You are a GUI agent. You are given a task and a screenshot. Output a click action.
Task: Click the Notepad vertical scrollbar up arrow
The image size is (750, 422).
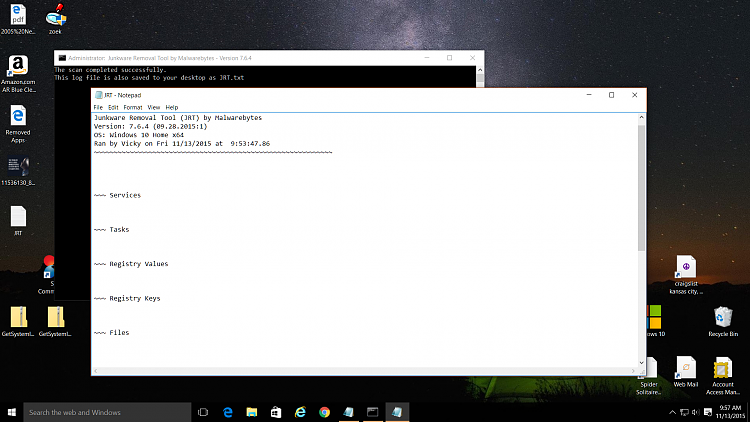click(641, 117)
